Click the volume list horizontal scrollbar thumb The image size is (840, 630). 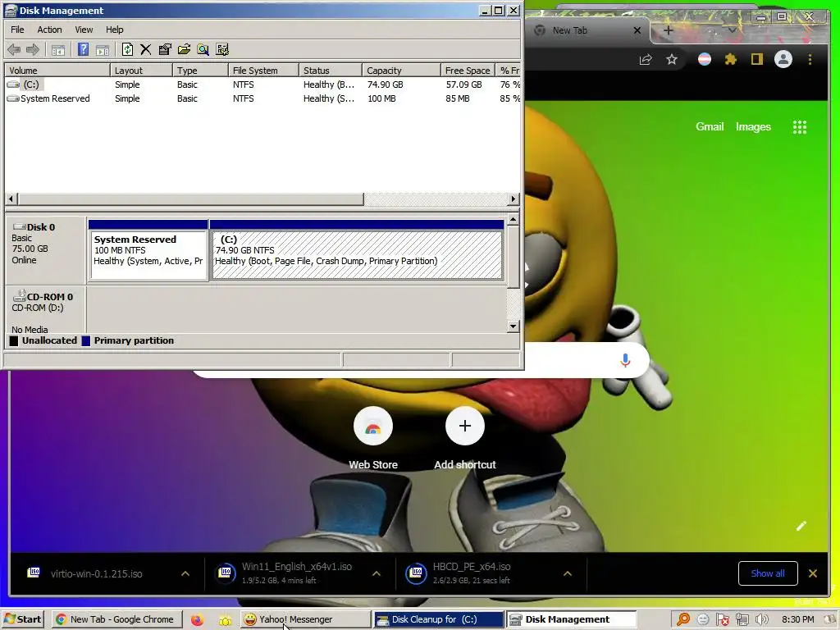pyautogui.click(x=190, y=199)
